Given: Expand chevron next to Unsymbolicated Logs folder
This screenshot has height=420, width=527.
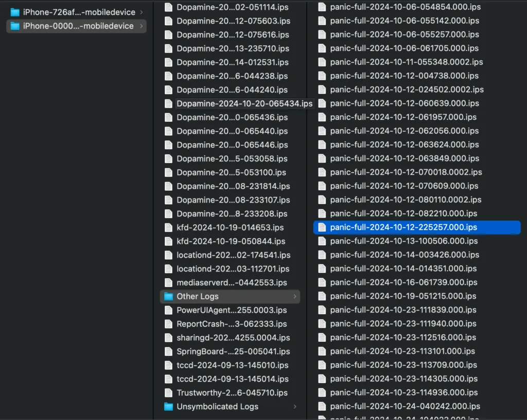Looking at the screenshot, I should 294,407.
